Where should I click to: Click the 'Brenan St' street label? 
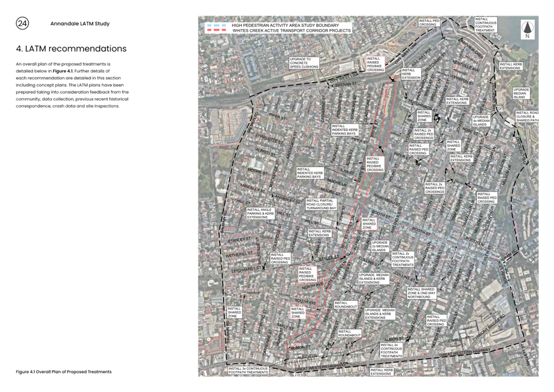pyautogui.click(x=346, y=85)
